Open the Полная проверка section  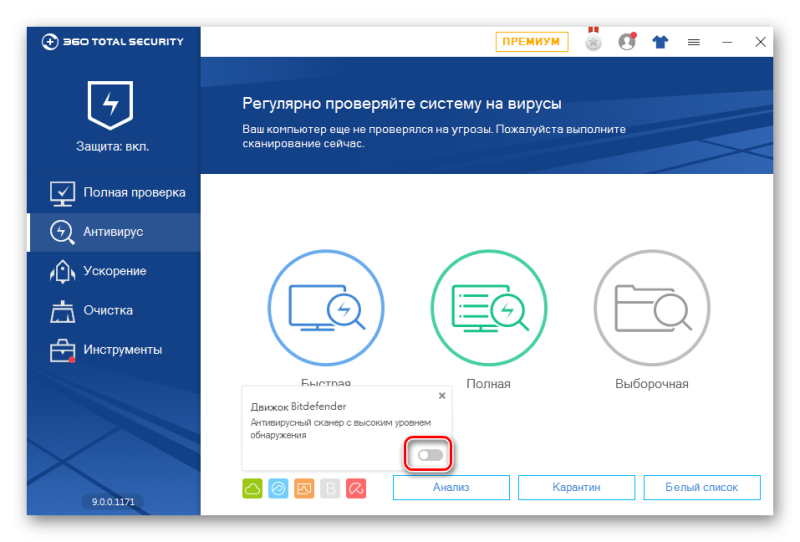pos(114,192)
